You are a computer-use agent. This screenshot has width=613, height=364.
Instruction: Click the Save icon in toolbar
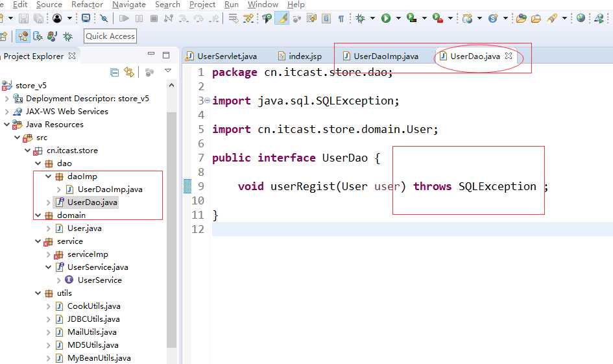tap(23, 18)
